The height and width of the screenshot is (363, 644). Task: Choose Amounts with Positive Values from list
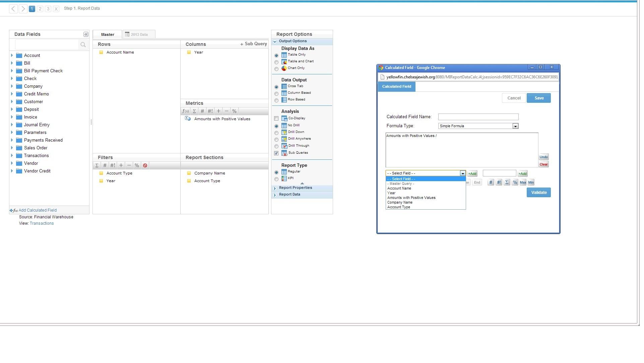click(x=411, y=198)
